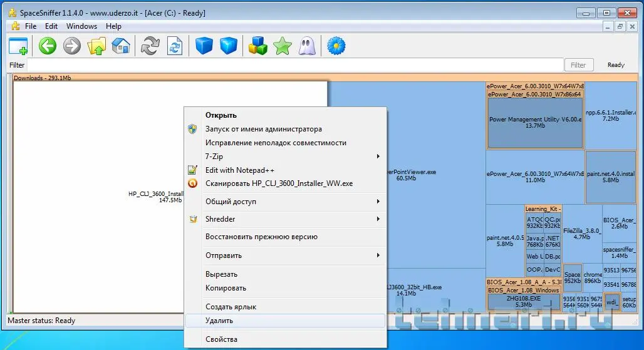Select the ZHG108.EXE 5.3Mb block

[524, 302]
